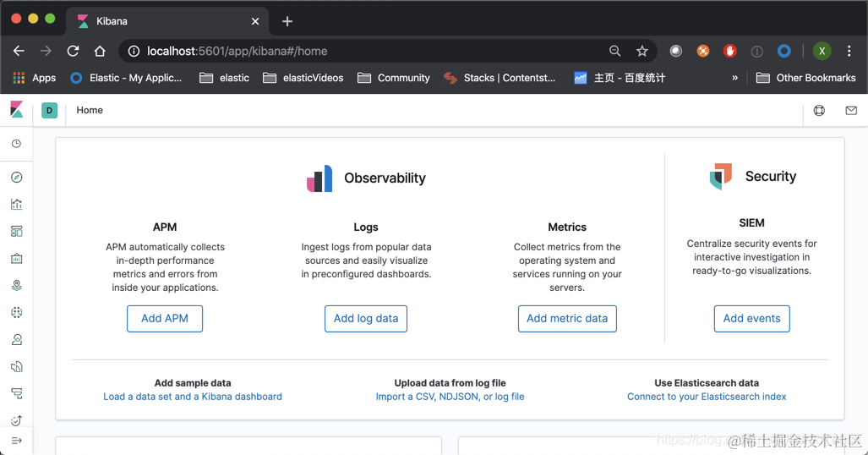Click the Home breadcrumb
This screenshot has width=868, height=455.
click(x=90, y=110)
